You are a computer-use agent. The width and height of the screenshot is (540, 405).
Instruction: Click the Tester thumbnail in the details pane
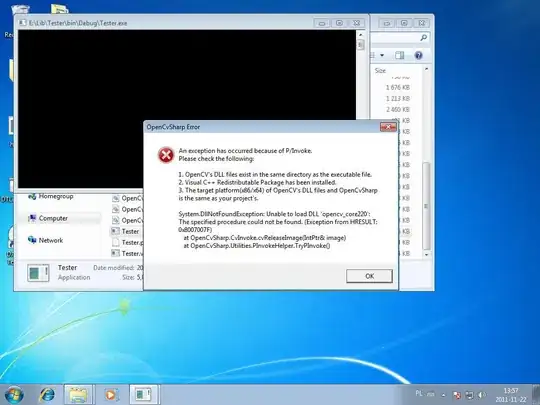click(x=38, y=273)
